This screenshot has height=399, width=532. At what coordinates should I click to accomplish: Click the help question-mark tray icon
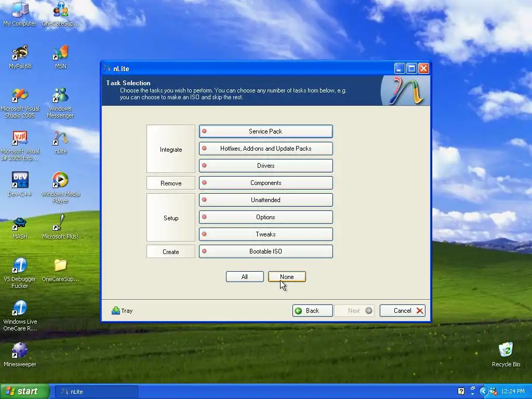click(x=461, y=392)
